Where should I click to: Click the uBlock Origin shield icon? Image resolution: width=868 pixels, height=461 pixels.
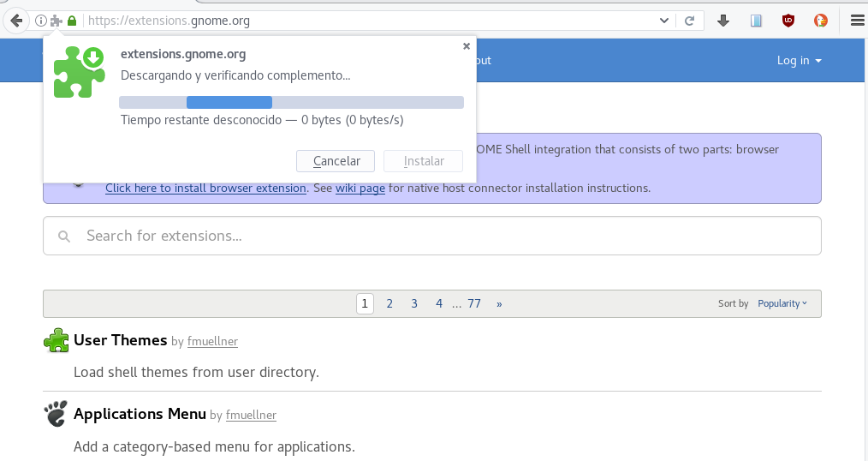click(788, 21)
